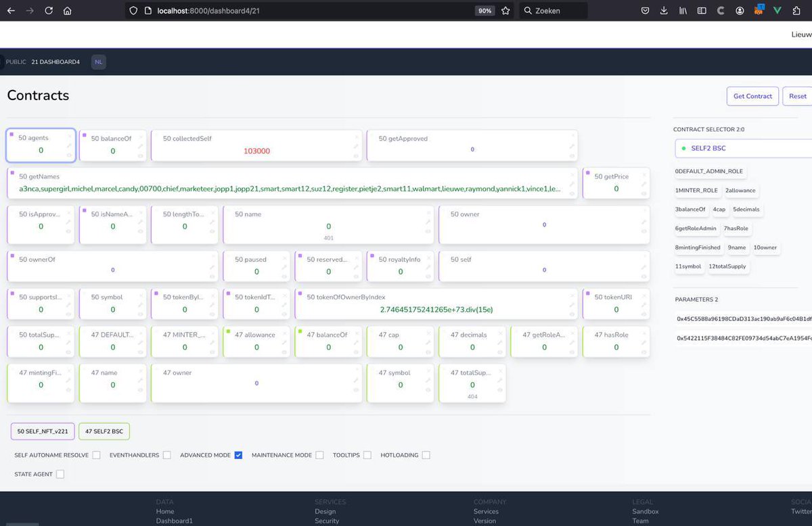Open the browser extensions puzzle icon
The height and width of the screenshot is (526, 812).
tap(796, 11)
